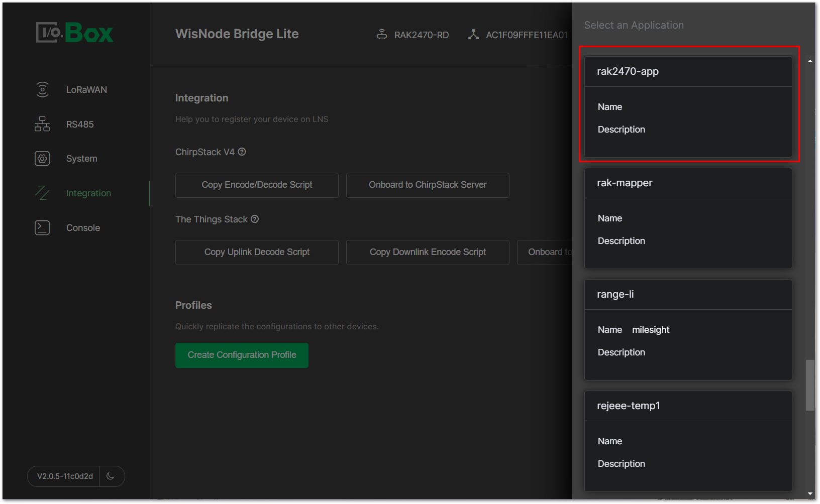820x504 pixels.
Task: Click Create Configuration Profile button
Action: [x=242, y=355]
